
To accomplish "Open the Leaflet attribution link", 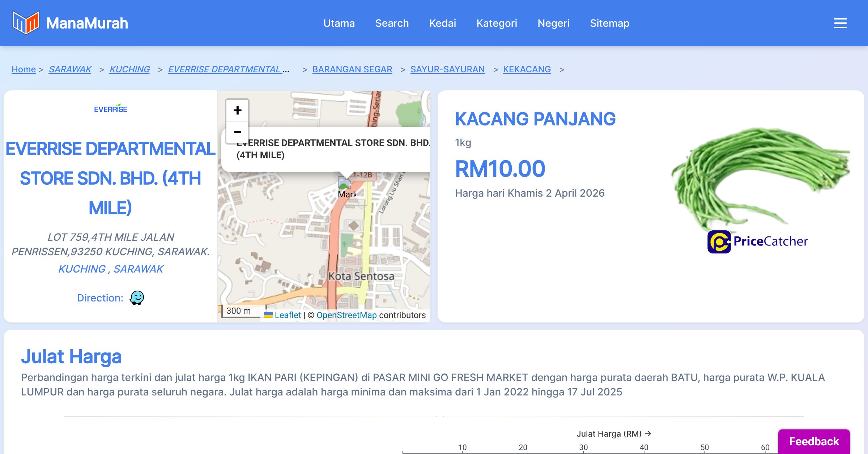I will (x=288, y=315).
